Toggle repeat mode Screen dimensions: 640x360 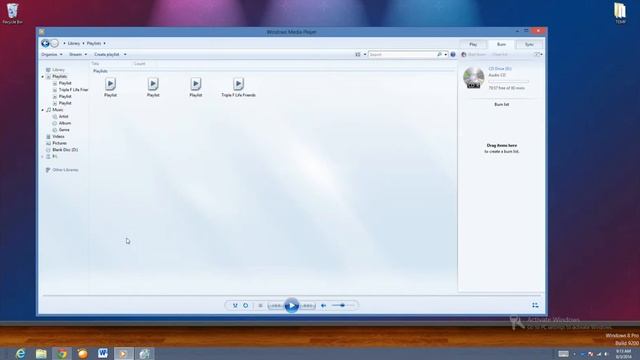click(246, 305)
